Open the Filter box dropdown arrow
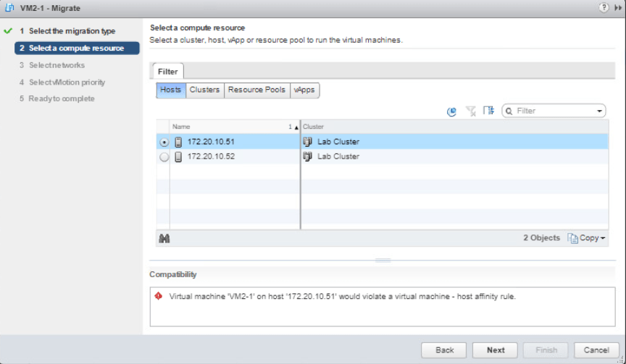Screen dimensions: 626x364 coord(599,111)
